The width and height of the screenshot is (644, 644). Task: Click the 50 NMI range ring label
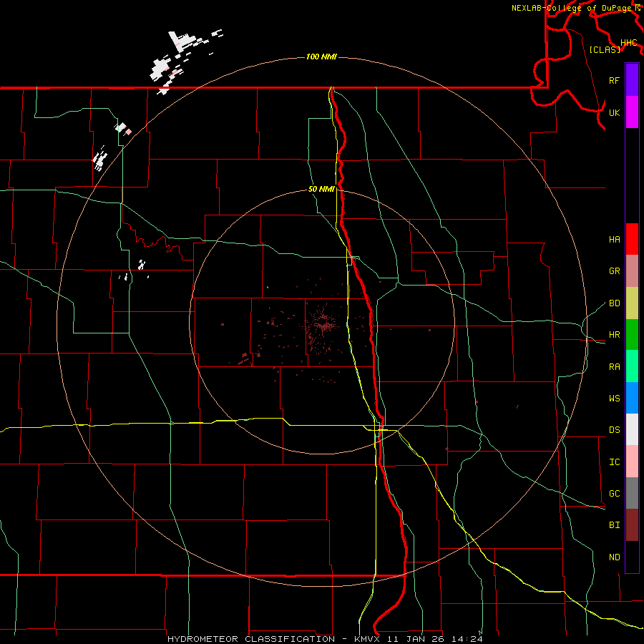[x=321, y=189]
